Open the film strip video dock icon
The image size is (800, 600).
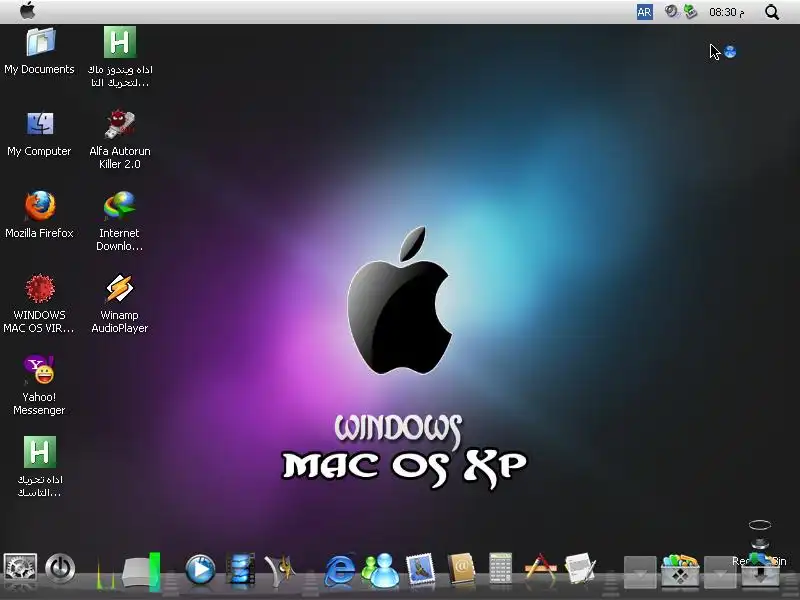[240, 568]
